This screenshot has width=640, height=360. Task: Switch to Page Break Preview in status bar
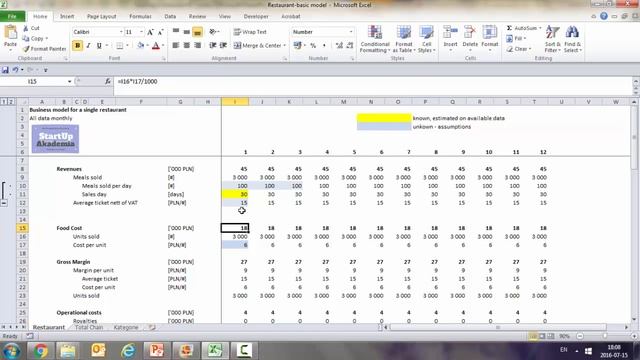coord(551,336)
